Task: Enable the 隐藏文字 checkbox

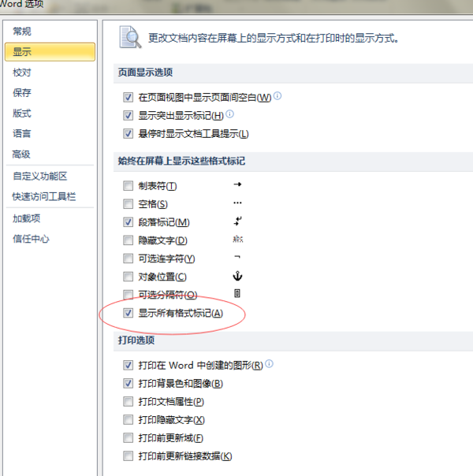Action: point(128,240)
